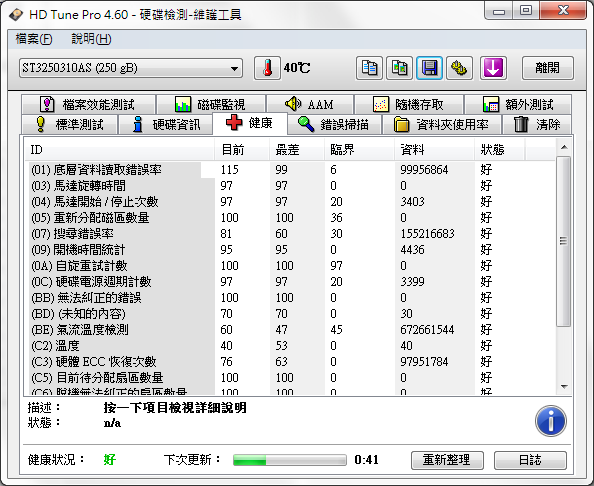The width and height of the screenshot is (594, 486).
Task: Select row (0A) 自旋重試計數
Action: 290,266
